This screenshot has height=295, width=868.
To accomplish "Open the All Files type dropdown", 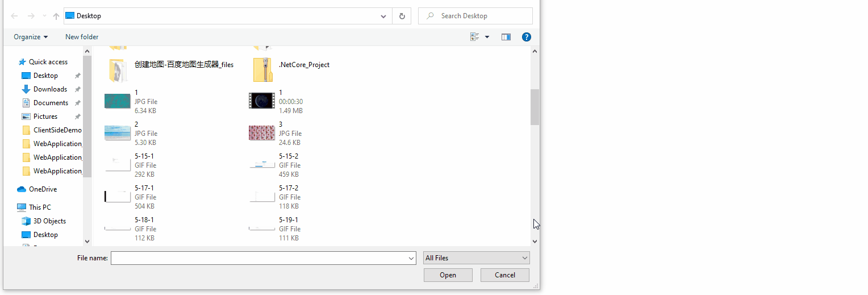I will 477,258.
